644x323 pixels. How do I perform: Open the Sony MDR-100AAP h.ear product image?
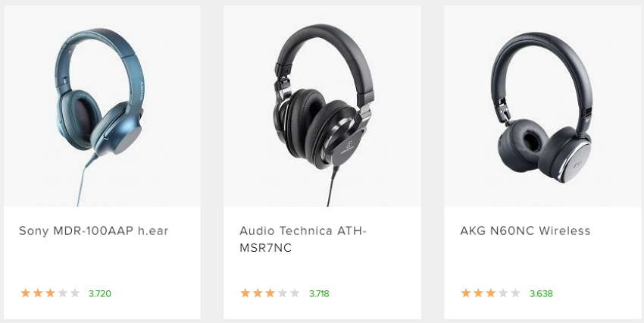[102, 105]
